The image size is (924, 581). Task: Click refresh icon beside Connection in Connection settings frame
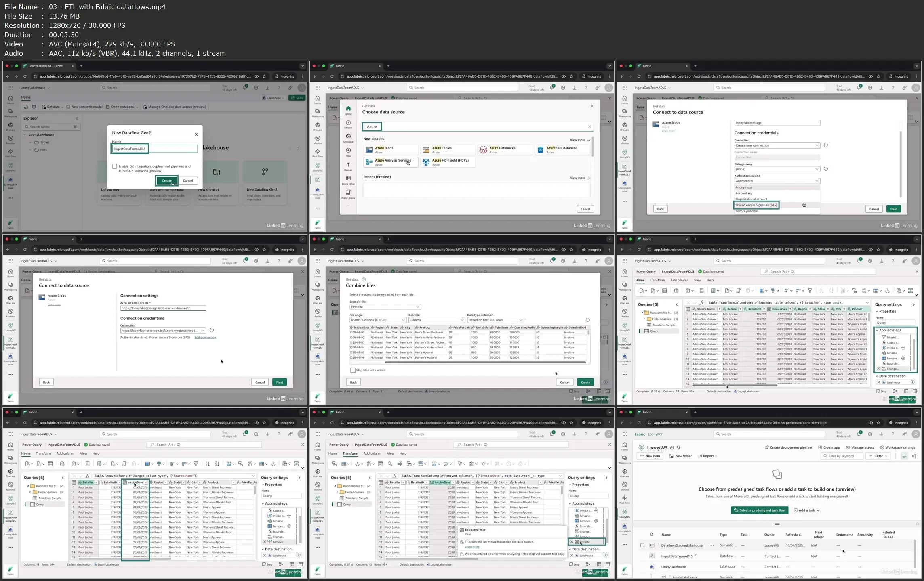pyautogui.click(x=211, y=330)
